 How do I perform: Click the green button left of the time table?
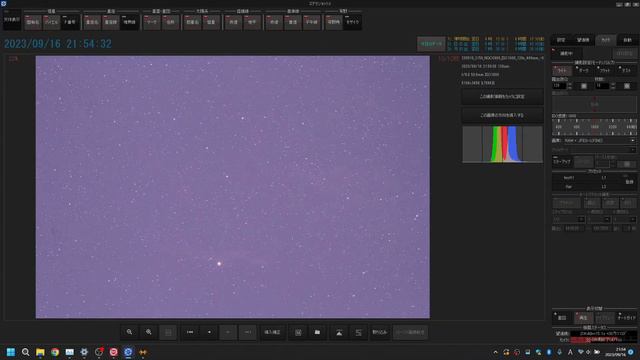(x=431, y=44)
